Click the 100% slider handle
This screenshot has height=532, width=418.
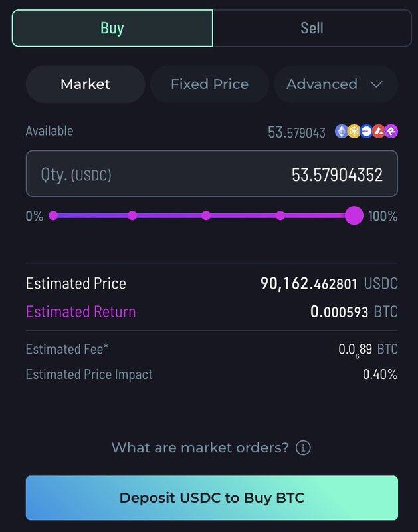tap(354, 215)
